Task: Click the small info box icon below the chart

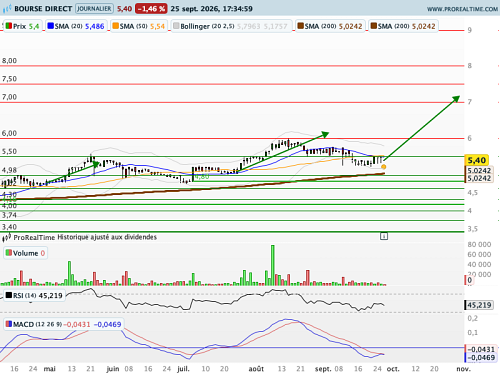Action: coord(384,236)
